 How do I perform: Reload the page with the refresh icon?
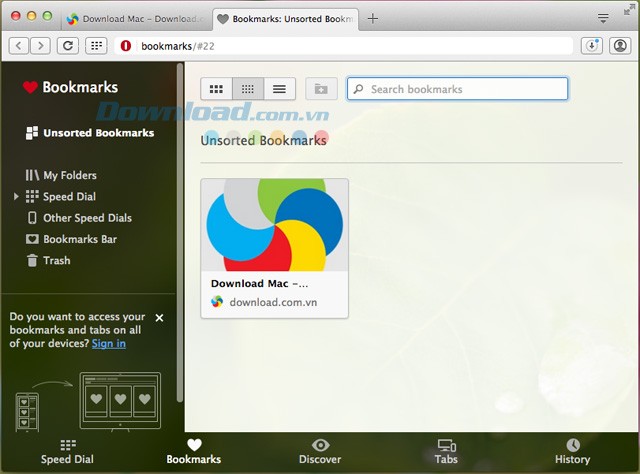pyautogui.click(x=68, y=45)
